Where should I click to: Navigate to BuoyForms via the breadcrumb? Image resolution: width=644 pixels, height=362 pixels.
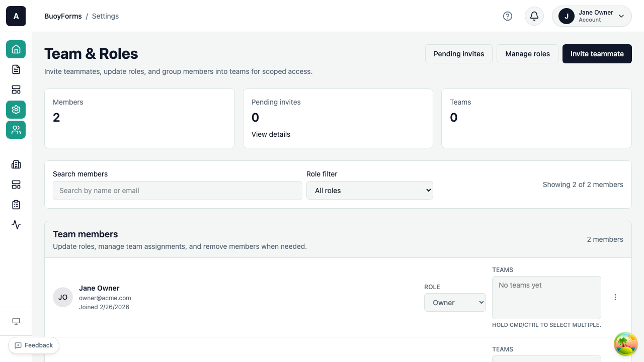click(63, 16)
